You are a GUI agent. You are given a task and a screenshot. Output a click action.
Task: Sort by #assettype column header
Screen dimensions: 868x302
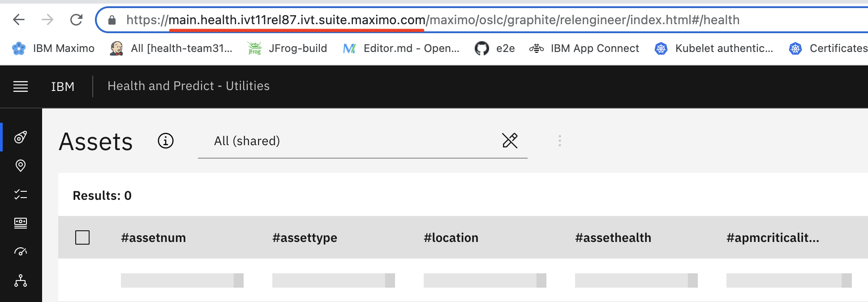coord(305,238)
